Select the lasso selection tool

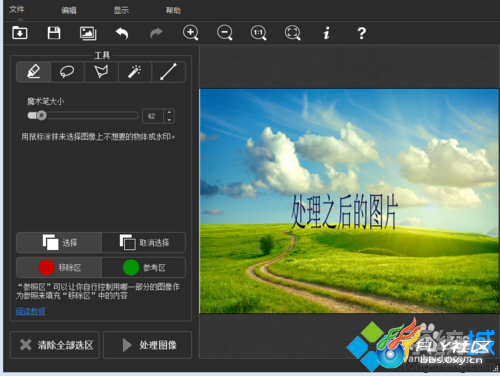click(x=67, y=72)
